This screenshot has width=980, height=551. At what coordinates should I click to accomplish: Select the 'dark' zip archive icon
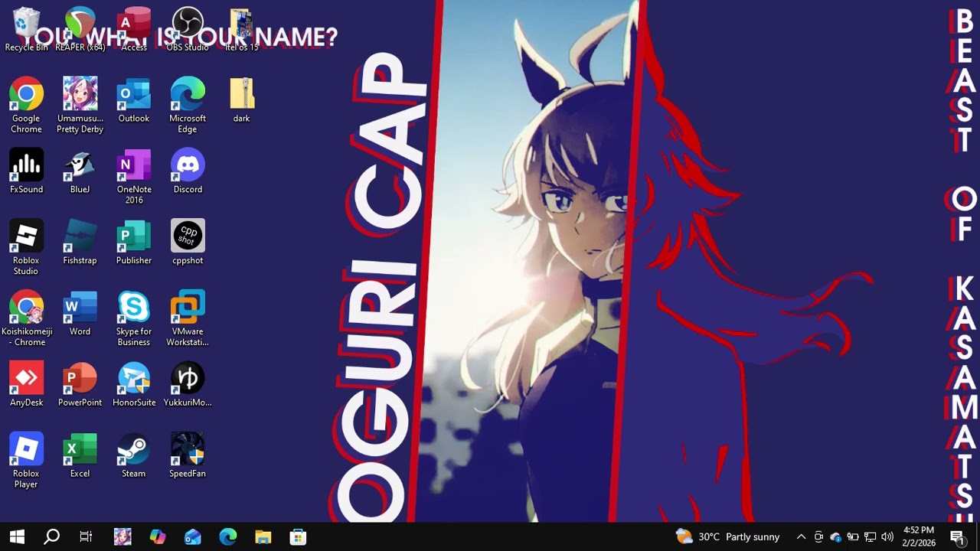tap(241, 99)
